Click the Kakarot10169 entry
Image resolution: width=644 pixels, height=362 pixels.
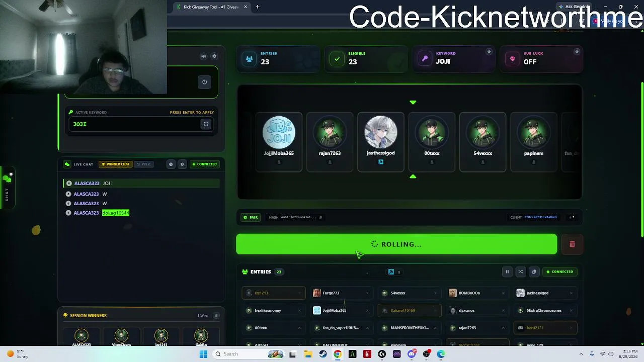coord(410,310)
